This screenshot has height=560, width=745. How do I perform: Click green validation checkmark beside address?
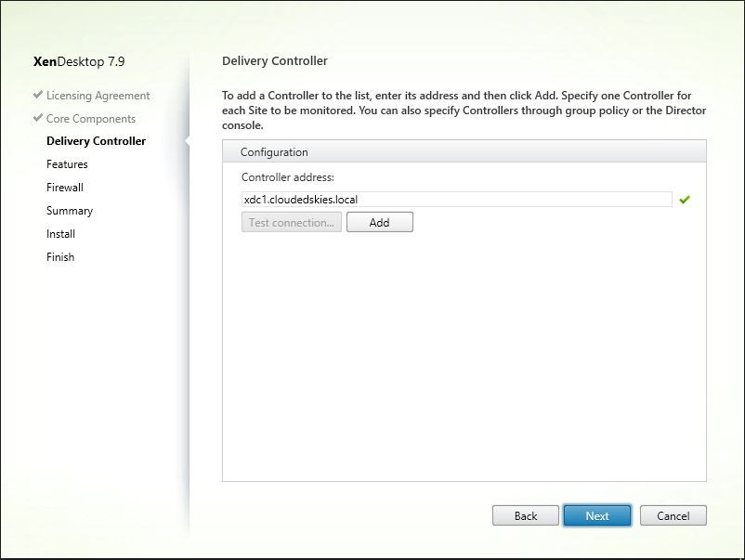(x=685, y=200)
